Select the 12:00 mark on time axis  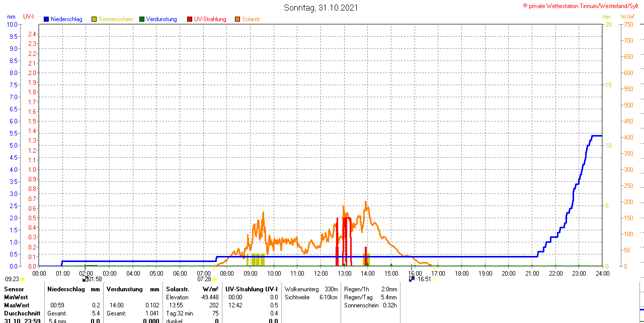click(x=320, y=273)
